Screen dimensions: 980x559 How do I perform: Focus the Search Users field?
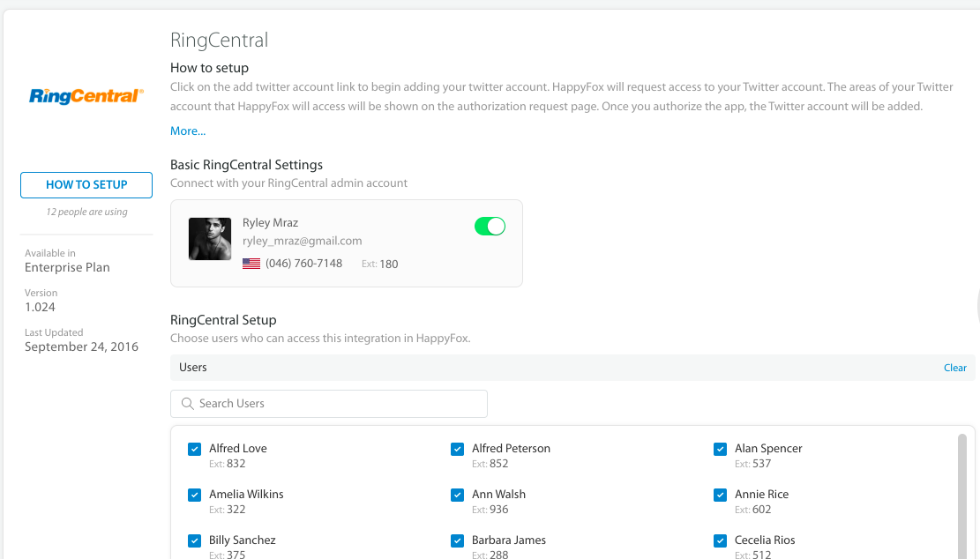[329, 404]
